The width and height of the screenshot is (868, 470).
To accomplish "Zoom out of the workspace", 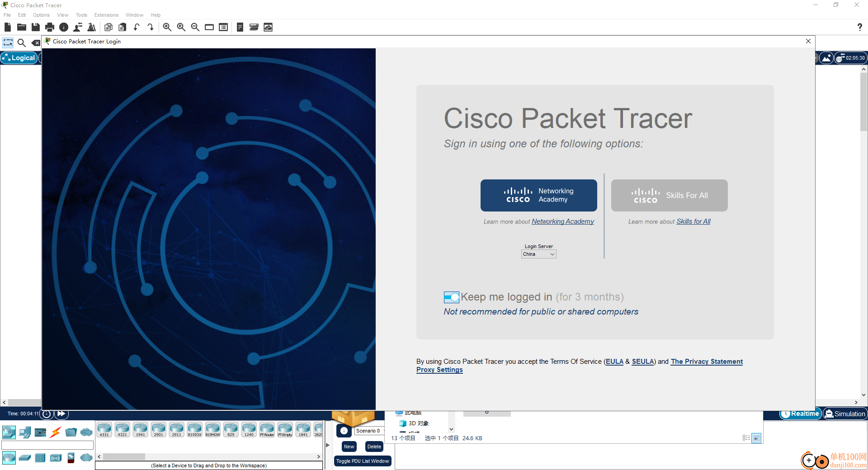I will point(195,27).
